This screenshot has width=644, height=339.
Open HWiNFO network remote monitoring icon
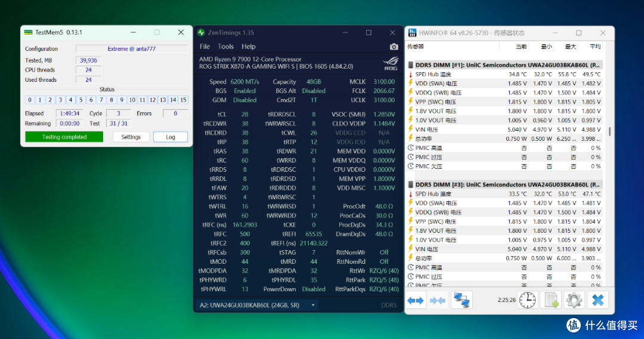pos(461,300)
